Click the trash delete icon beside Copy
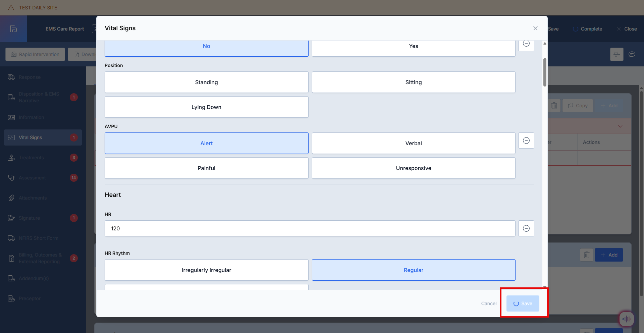644x333 pixels. pyautogui.click(x=554, y=106)
